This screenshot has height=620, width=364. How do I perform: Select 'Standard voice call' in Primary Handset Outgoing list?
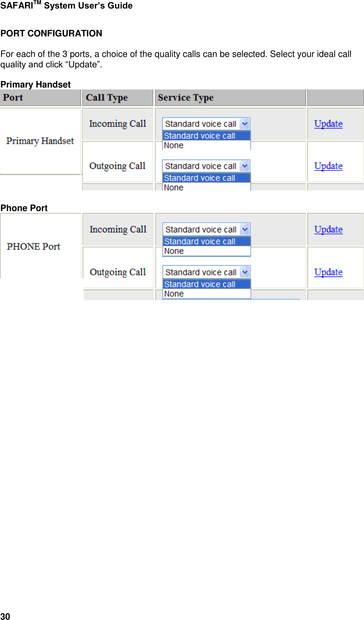(x=199, y=178)
